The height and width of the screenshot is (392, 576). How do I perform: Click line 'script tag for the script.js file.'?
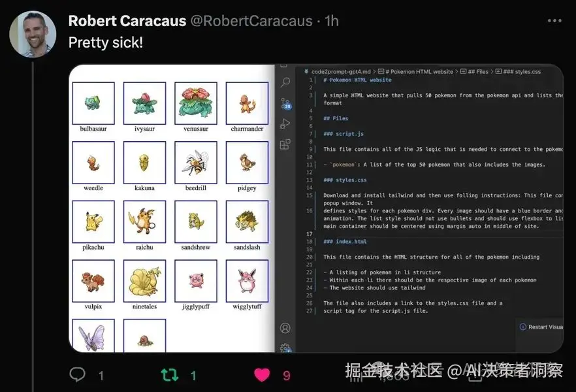point(376,311)
